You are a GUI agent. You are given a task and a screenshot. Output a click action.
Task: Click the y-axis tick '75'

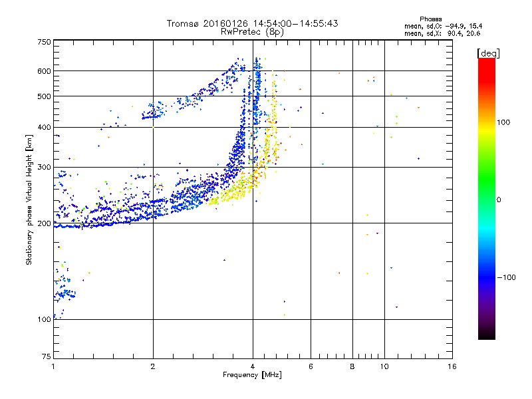tap(47, 356)
